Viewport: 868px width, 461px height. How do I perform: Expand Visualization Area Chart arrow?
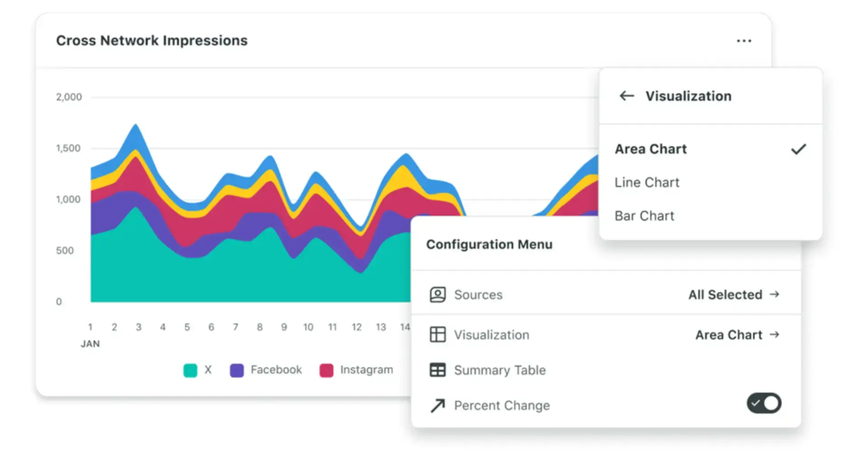(775, 334)
